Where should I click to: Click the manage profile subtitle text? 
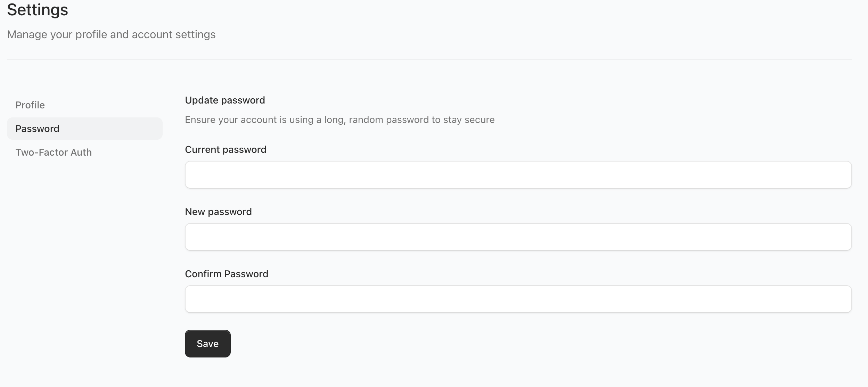click(111, 34)
